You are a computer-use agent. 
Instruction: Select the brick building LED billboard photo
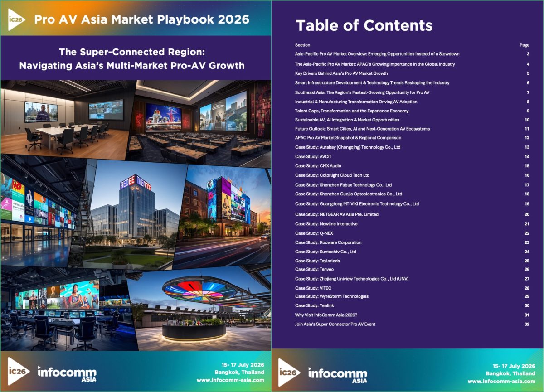(222, 215)
